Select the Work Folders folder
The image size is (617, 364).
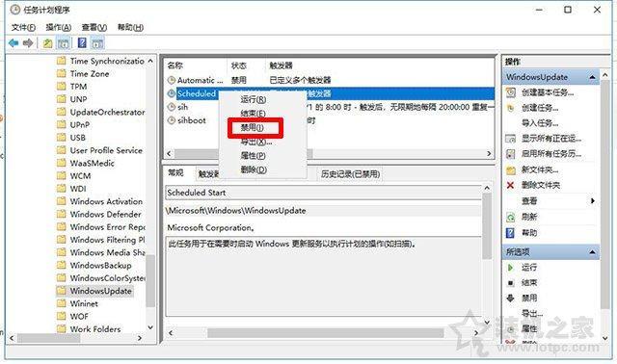[x=89, y=329]
